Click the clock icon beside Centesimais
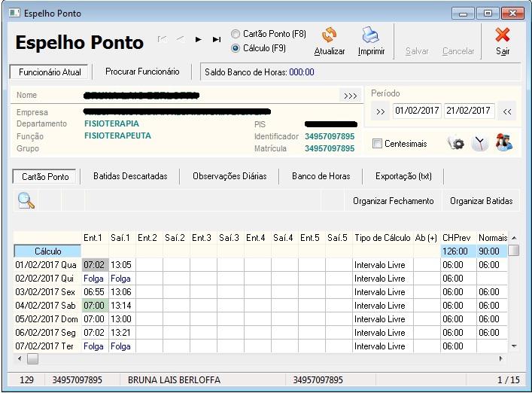 [x=479, y=143]
